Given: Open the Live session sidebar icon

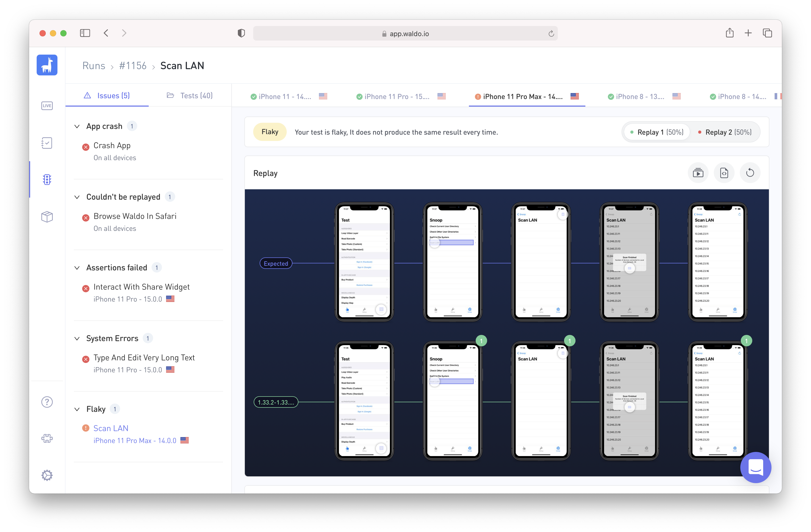Looking at the screenshot, I should (47, 106).
